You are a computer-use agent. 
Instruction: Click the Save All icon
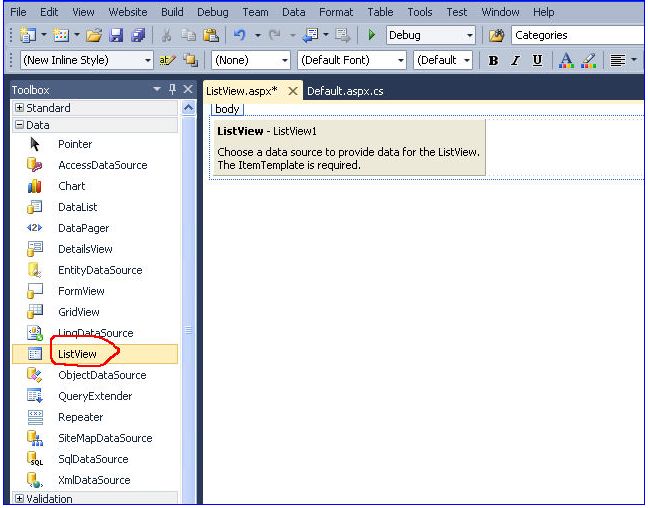(x=138, y=36)
